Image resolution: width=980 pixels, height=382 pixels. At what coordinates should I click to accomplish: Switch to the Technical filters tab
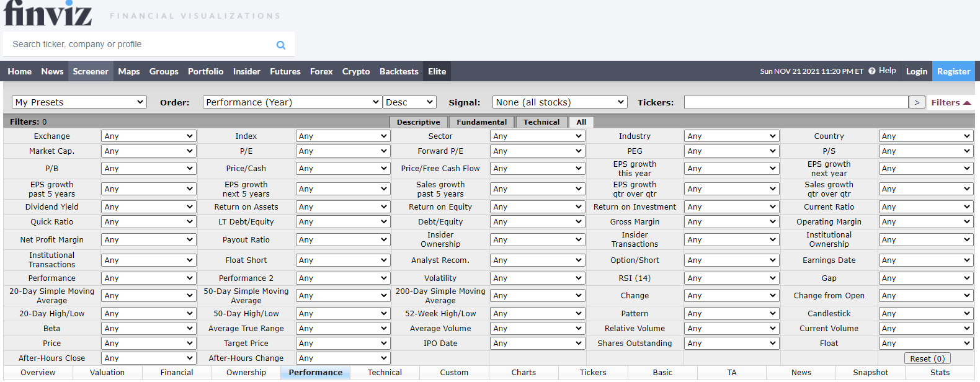coord(541,122)
